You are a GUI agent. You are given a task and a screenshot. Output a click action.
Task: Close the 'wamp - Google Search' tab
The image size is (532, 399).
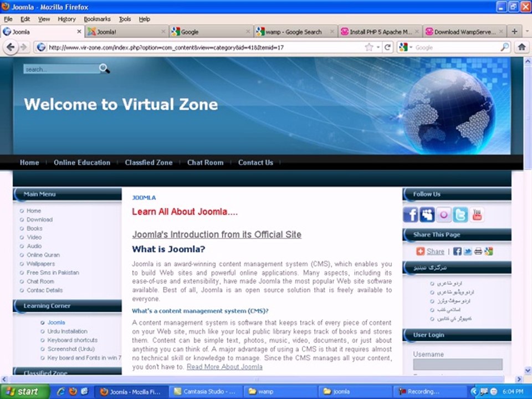(332, 32)
